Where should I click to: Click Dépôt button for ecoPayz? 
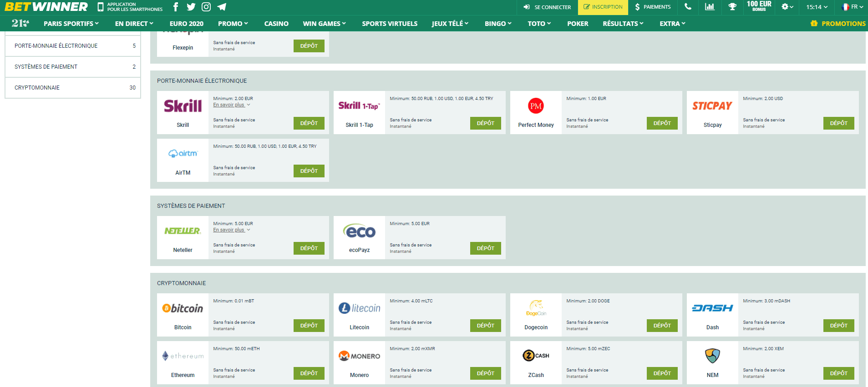[x=486, y=248]
